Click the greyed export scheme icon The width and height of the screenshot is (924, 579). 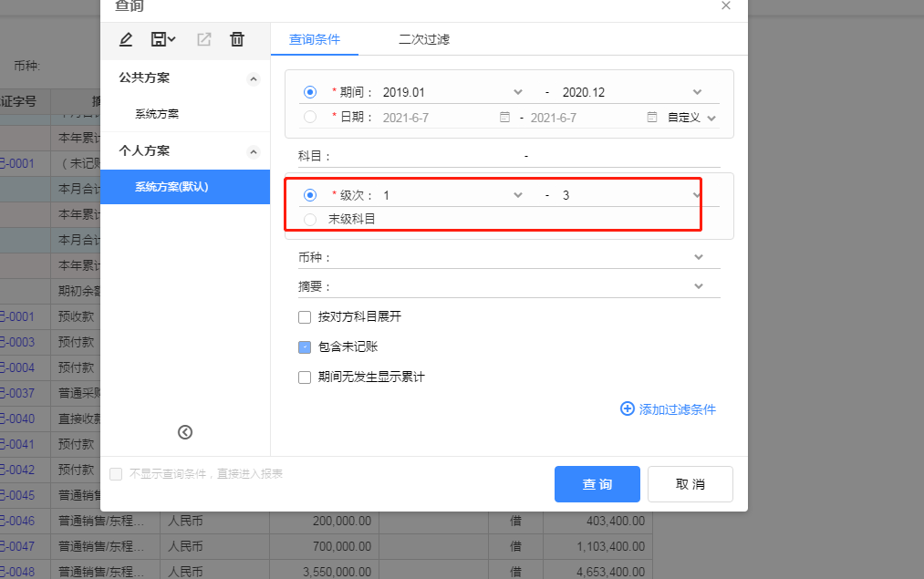coord(204,39)
